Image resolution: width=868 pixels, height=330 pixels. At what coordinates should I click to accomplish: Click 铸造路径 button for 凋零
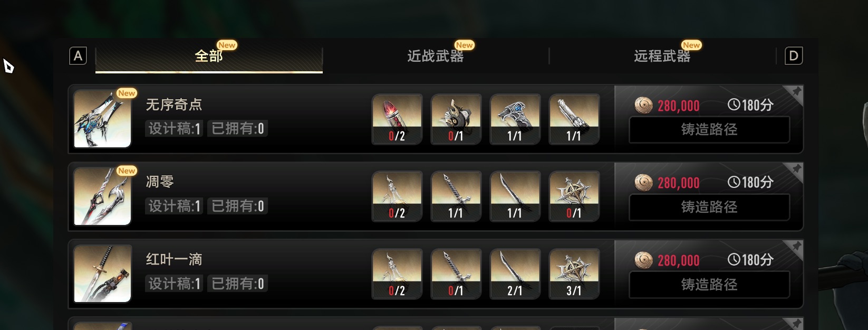pos(709,208)
